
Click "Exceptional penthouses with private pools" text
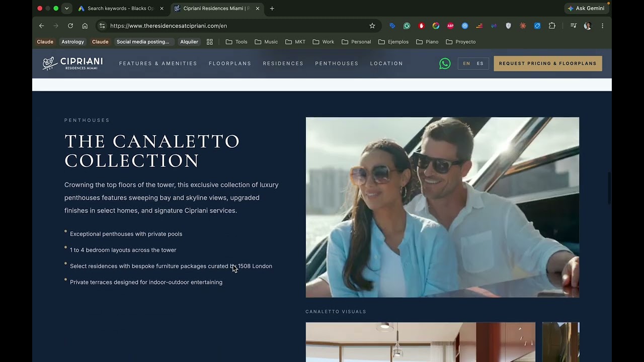[x=126, y=234]
